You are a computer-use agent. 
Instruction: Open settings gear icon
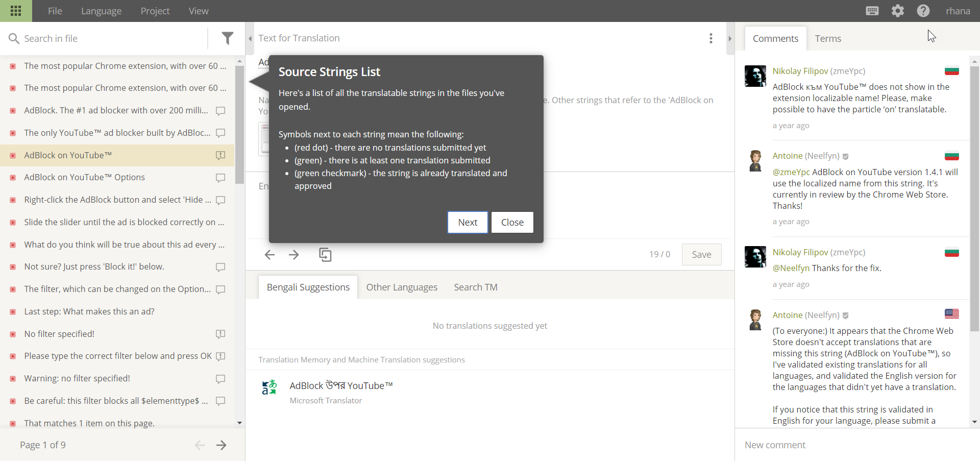click(898, 11)
